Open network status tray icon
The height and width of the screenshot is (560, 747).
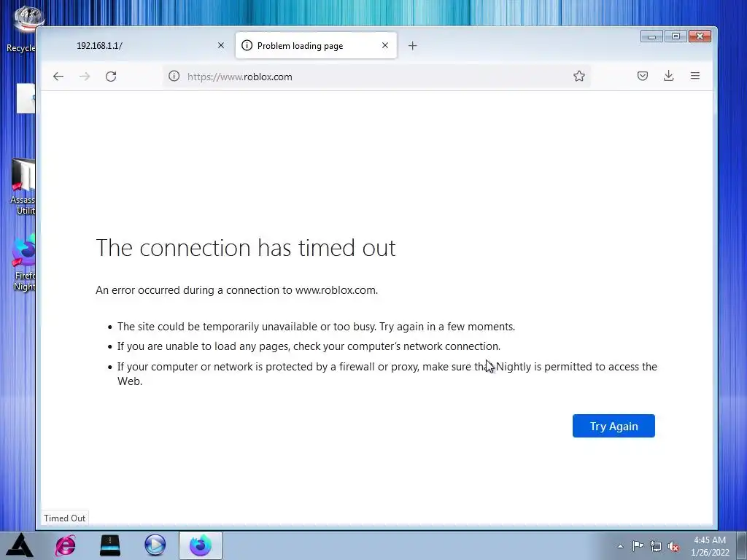(x=656, y=546)
